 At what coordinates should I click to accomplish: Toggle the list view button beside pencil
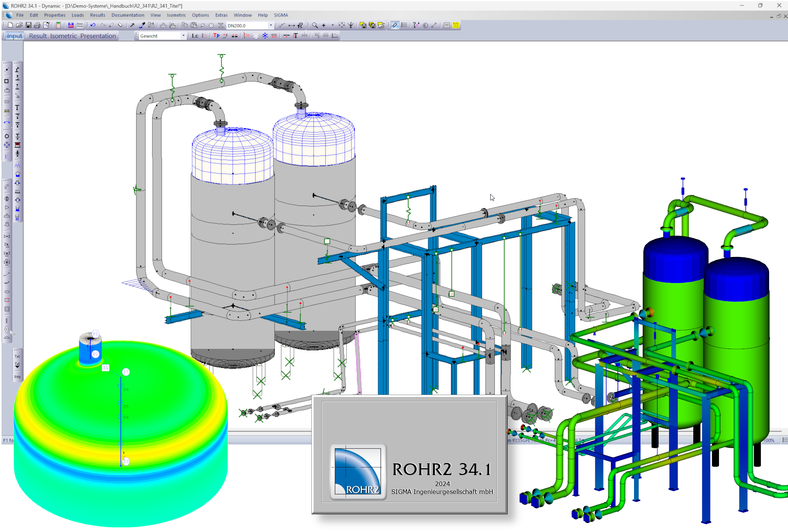(404, 25)
